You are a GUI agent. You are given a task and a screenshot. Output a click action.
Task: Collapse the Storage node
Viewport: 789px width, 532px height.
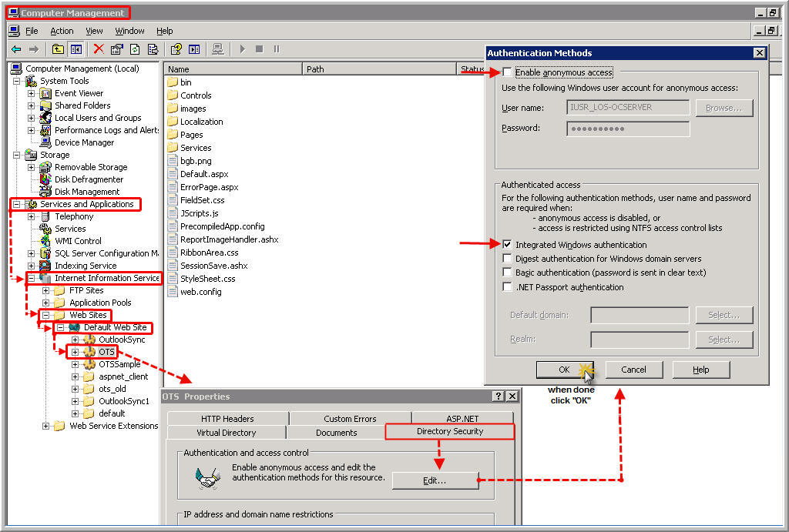17,155
